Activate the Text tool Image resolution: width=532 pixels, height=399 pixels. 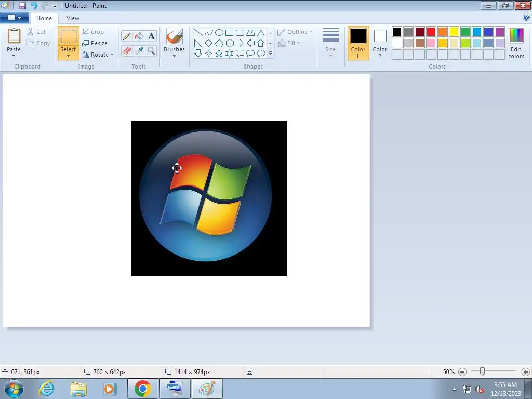point(151,36)
